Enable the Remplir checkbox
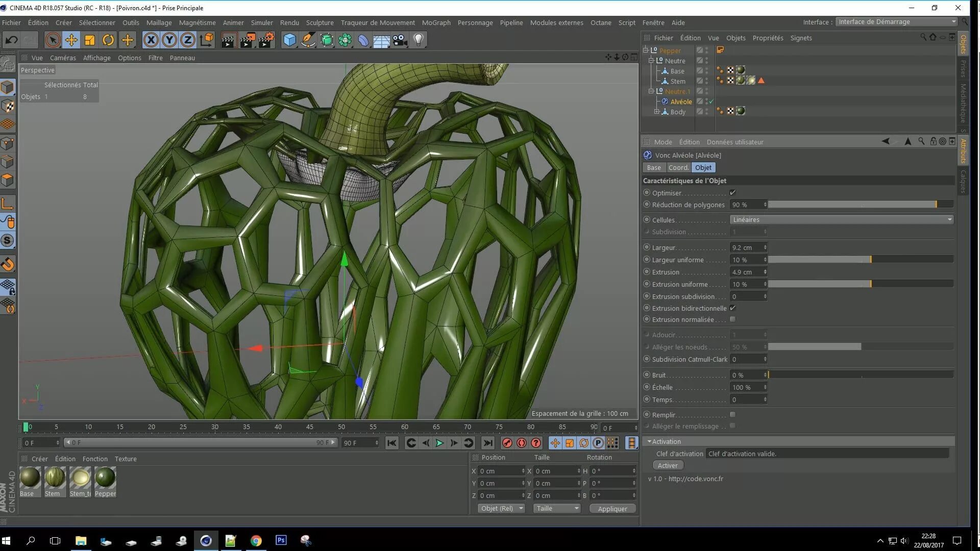980x551 pixels. (732, 415)
